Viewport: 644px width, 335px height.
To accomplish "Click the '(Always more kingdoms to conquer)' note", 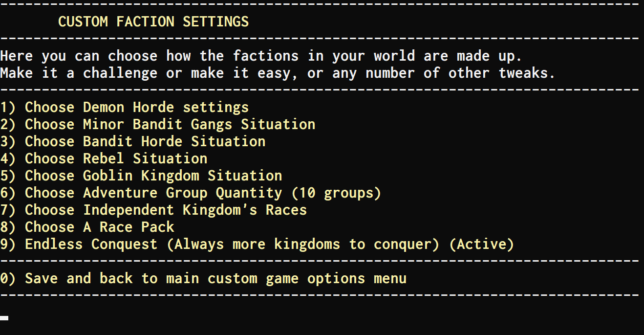I will [303, 244].
